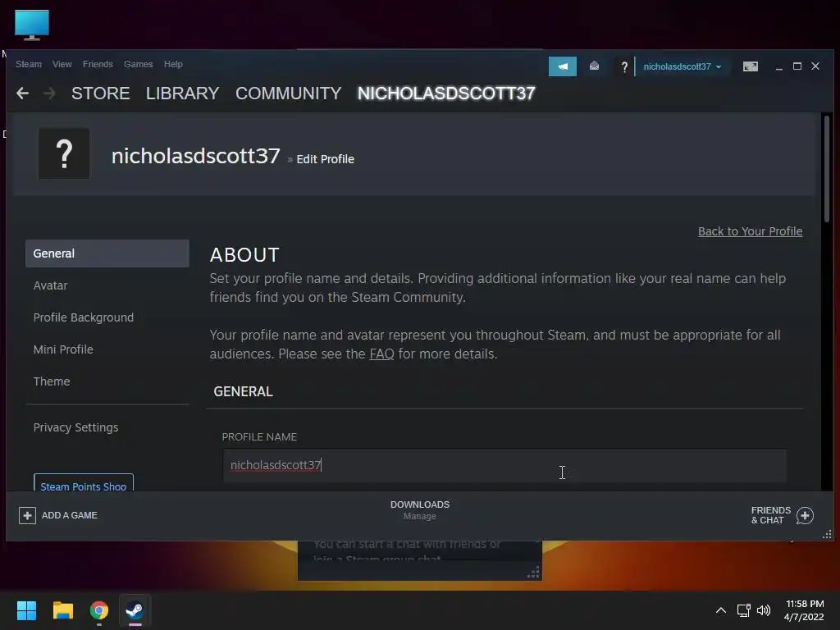840x630 pixels.
Task: Click into the Profile Name input field
Action: pyautogui.click(x=504, y=465)
